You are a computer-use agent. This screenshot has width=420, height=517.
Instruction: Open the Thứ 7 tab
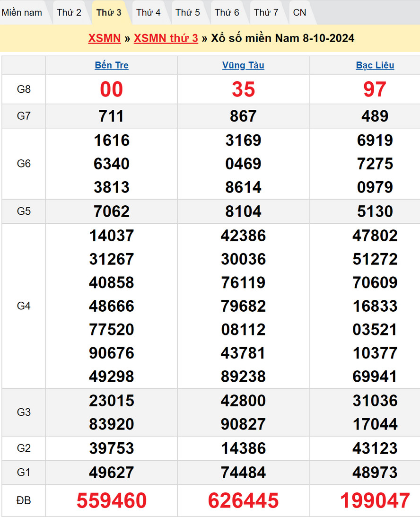coord(266,13)
